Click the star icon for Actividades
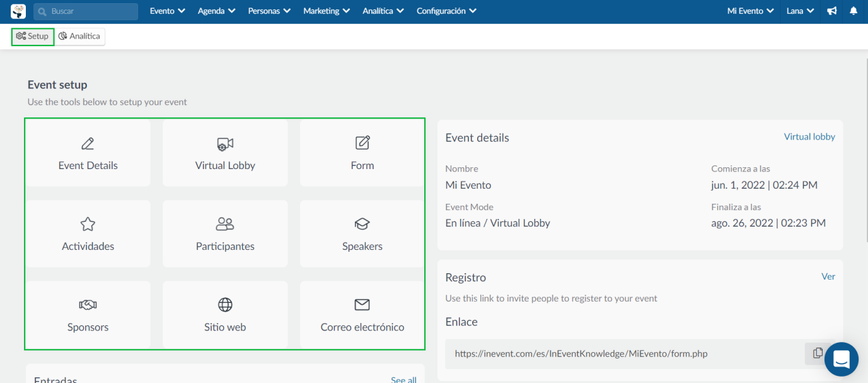Viewport: 868px width, 383px height. pos(88,224)
